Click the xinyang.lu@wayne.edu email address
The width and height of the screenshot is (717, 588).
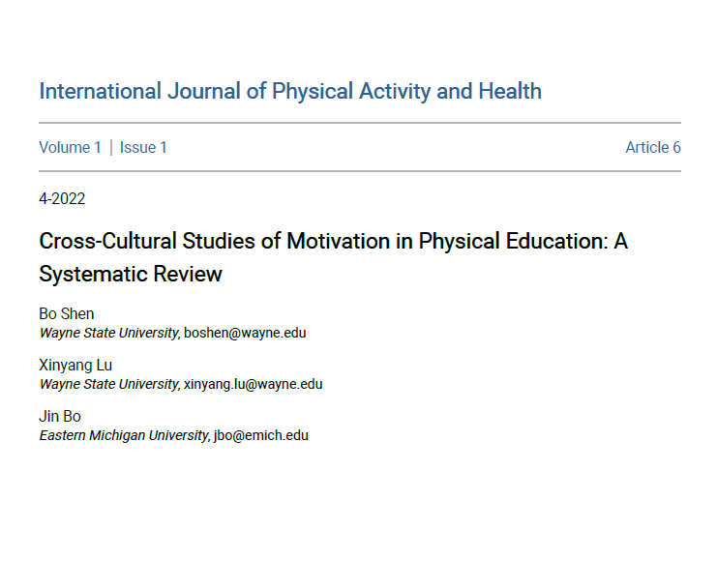254,383
